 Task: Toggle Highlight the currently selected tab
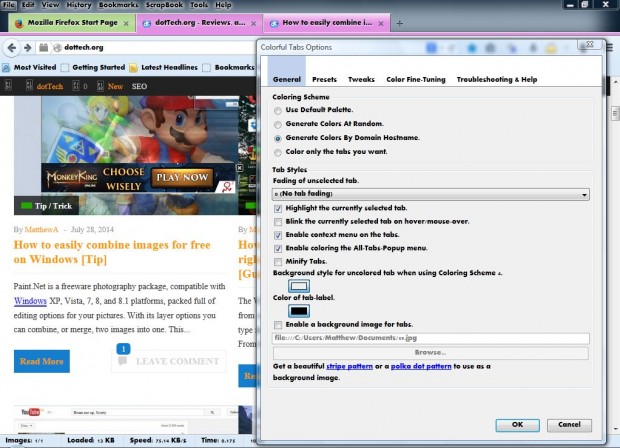coord(278,208)
